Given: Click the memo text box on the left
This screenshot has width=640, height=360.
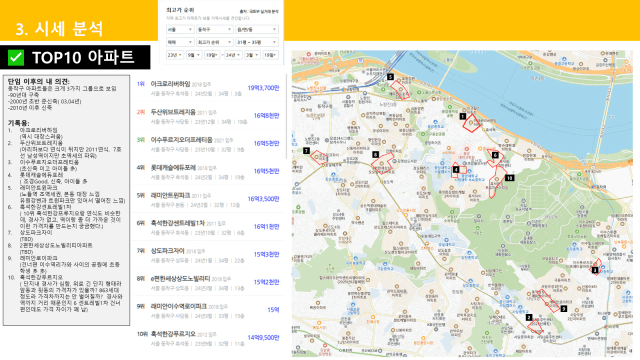Looking at the screenshot, I should (x=67, y=200).
